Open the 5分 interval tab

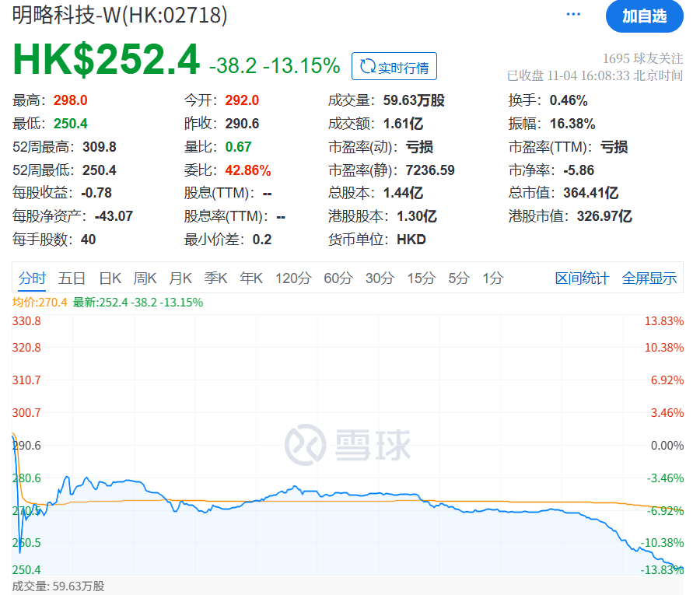coord(458,278)
